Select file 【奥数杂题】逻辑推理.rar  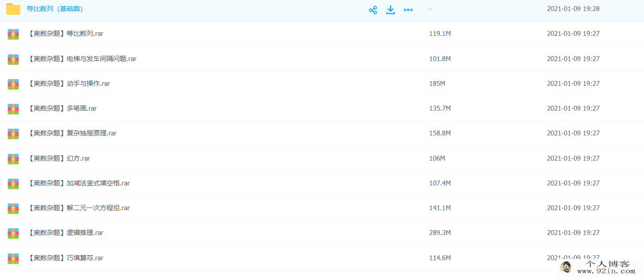pos(65,233)
